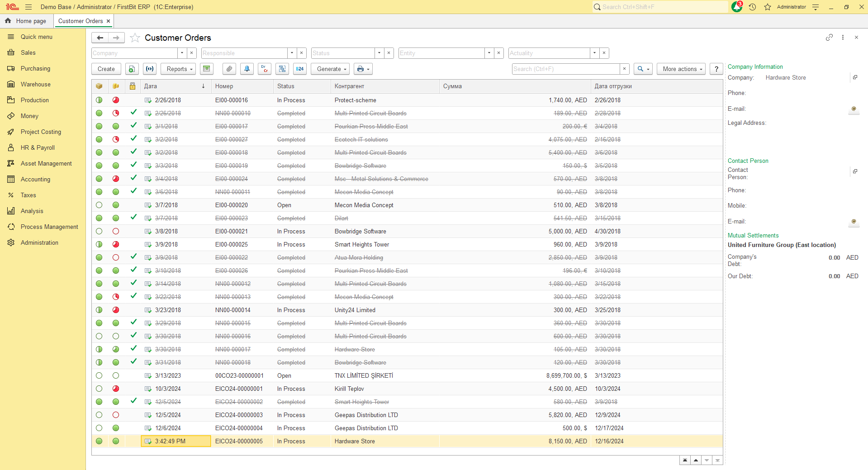Expand the Status filter dropdown
This screenshot has height=470, width=868.
tap(379, 53)
